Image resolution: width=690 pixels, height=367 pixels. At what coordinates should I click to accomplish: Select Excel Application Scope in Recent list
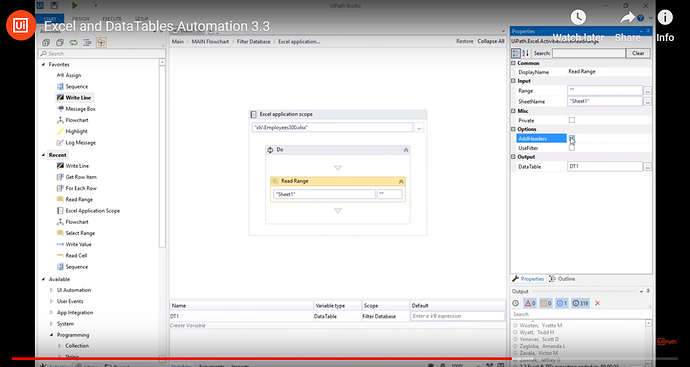pyautogui.click(x=88, y=211)
